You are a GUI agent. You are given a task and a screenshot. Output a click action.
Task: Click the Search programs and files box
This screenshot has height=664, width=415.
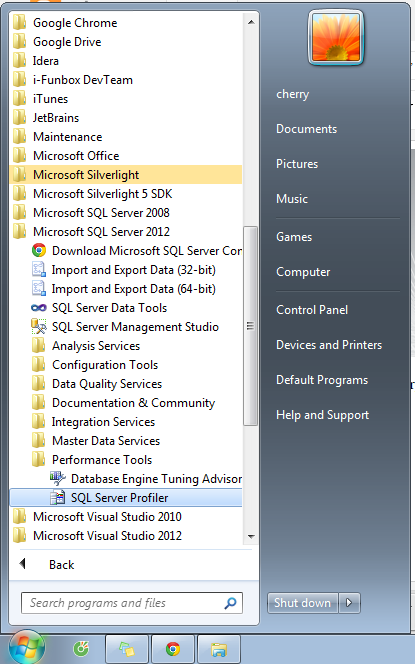[x=132, y=603]
